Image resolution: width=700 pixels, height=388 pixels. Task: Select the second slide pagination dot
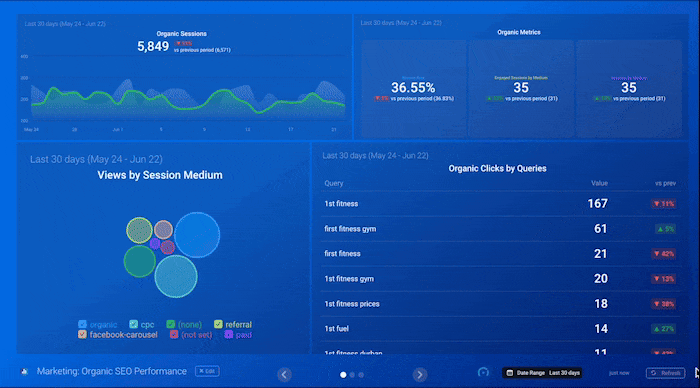[352, 375]
